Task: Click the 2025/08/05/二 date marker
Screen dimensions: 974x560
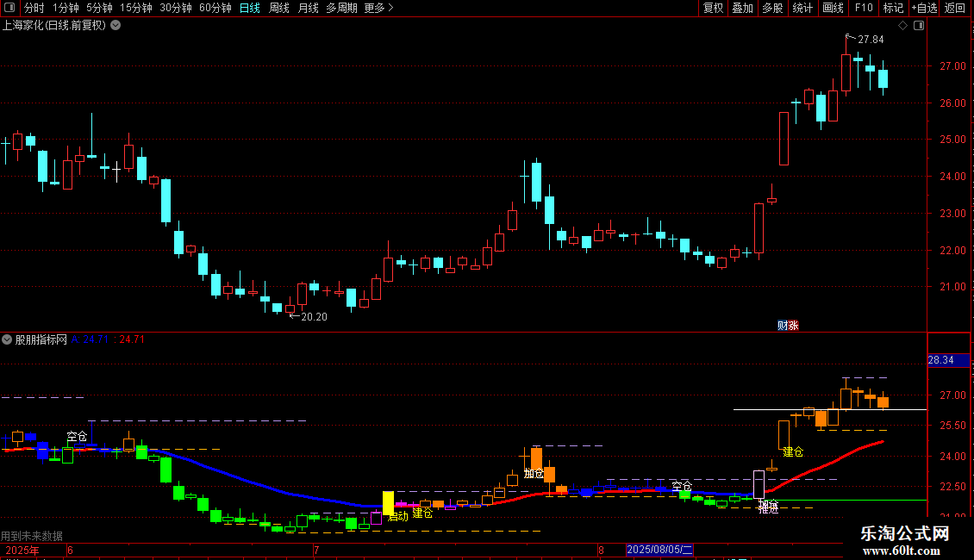Action: tap(659, 550)
